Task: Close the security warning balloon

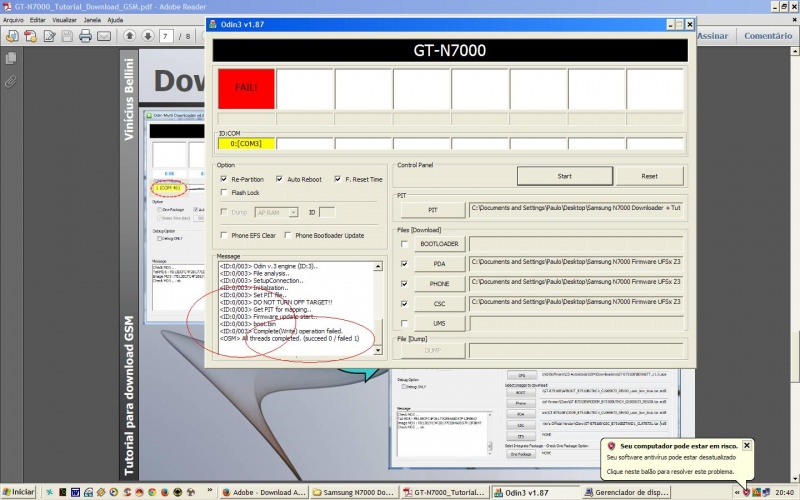Action: (746, 445)
